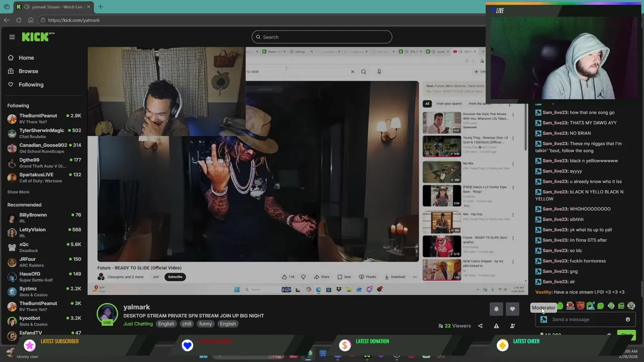
Task: Open EsfandTV recommended channel
Action: tap(44, 333)
